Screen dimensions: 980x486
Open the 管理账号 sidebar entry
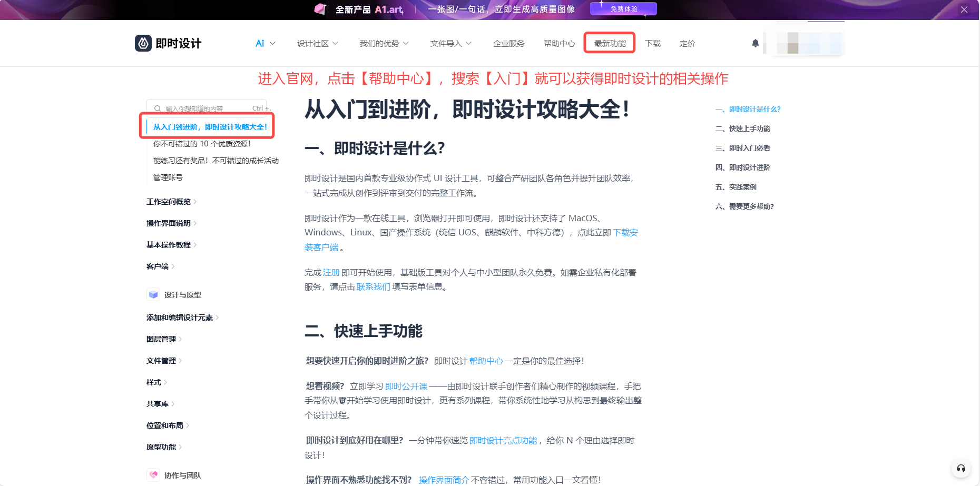pos(168,177)
